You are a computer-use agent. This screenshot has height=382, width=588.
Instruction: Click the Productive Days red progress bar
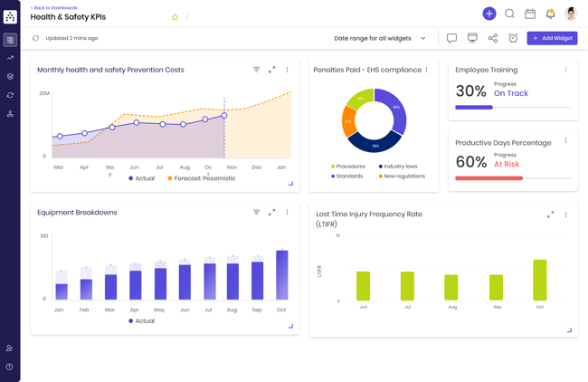coord(489,178)
